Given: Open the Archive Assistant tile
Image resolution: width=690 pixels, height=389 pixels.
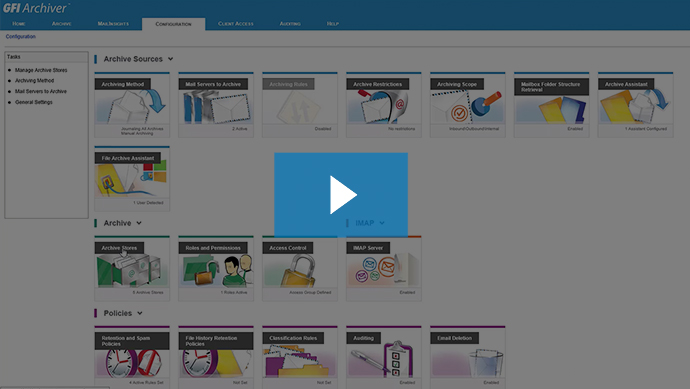Looking at the screenshot, I should click(x=635, y=105).
